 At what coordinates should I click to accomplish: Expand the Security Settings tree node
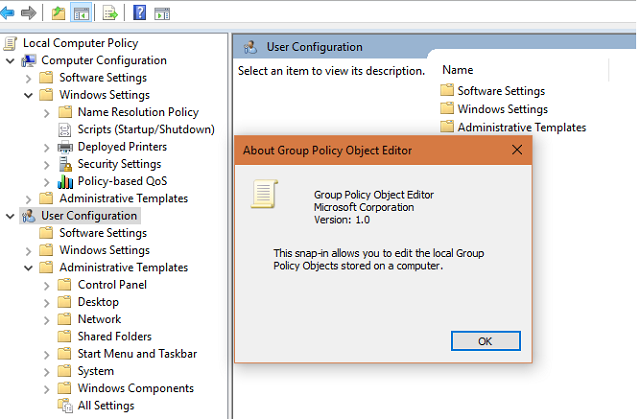coord(47,164)
